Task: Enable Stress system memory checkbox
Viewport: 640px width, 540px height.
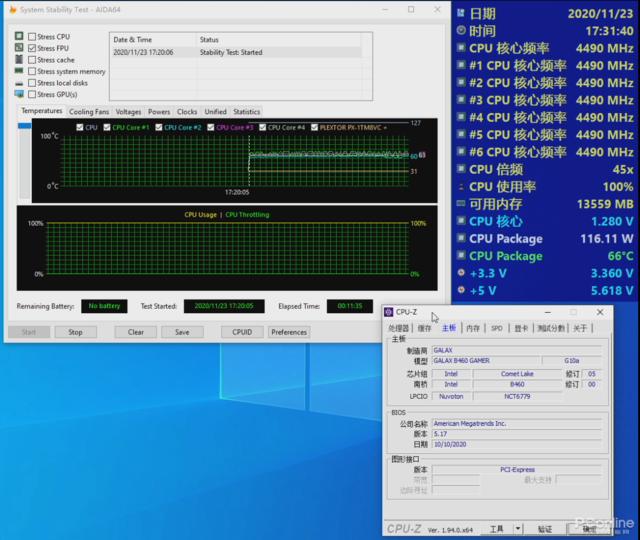Action: tap(32, 71)
